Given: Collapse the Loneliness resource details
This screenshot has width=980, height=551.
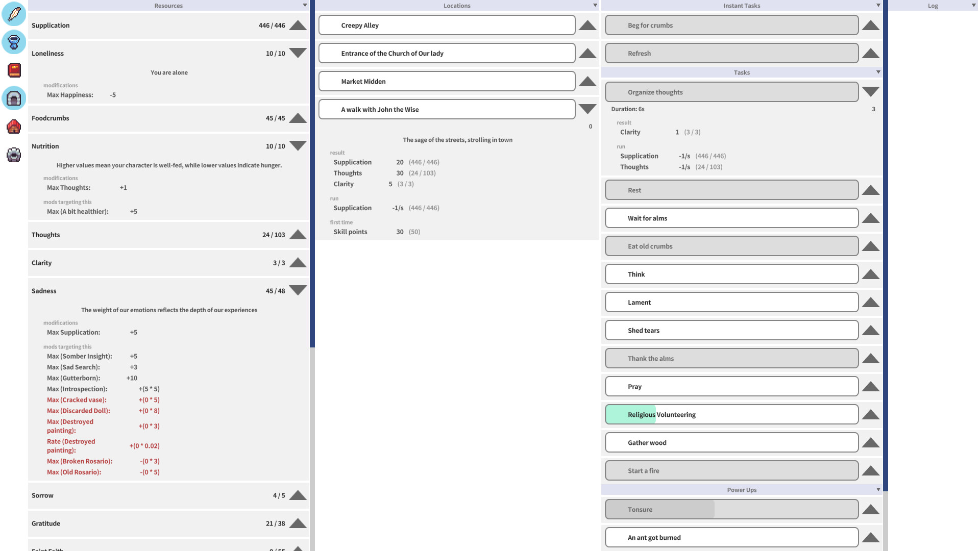Looking at the screenshot, I should tap(298, 53).
